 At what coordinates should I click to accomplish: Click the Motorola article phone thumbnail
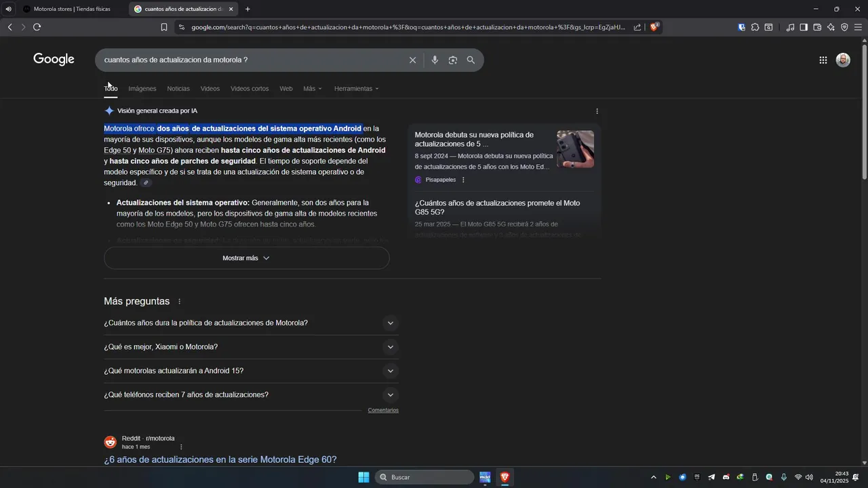575,149
